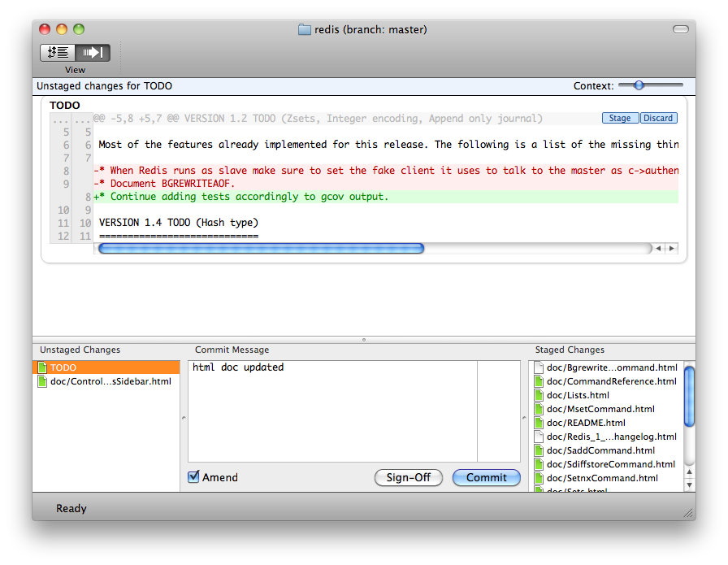This screenshot has width=728, height=565.
Task: Click the Commit button
Action: pos(486,478)
